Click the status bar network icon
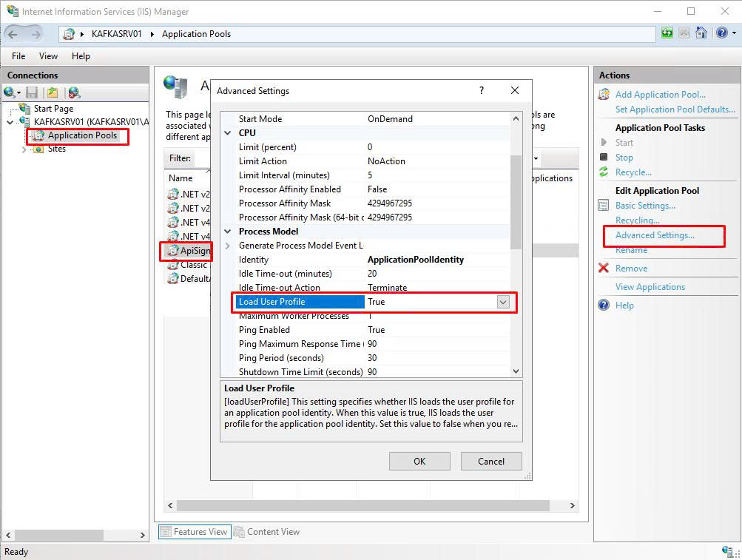 [728, 550]
